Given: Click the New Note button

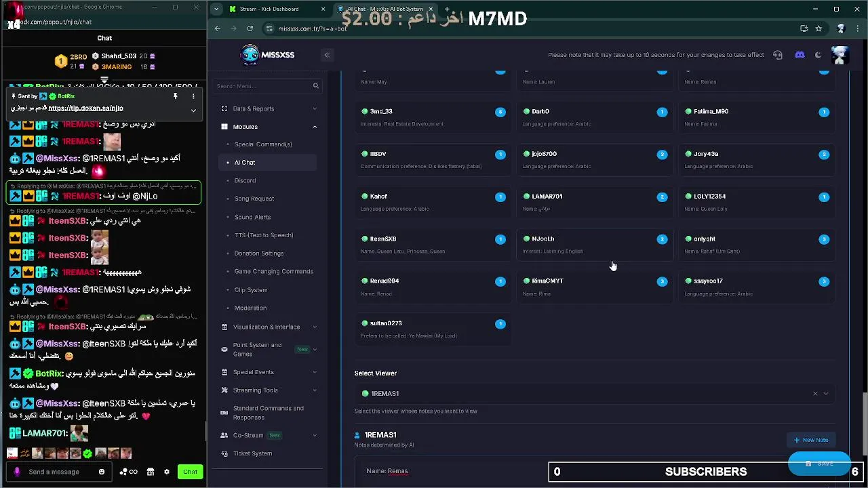Looking at the screenshot, I should click(811, 440).
